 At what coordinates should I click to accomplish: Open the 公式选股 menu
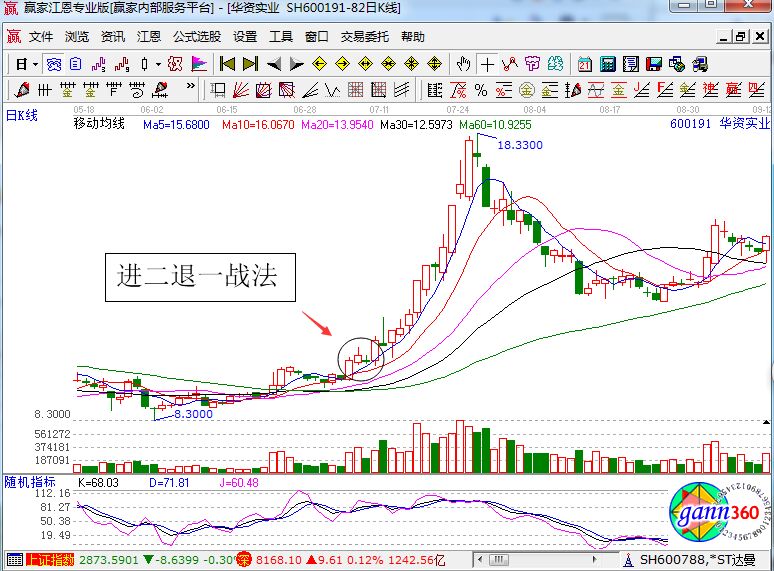[x=197, y=37]
